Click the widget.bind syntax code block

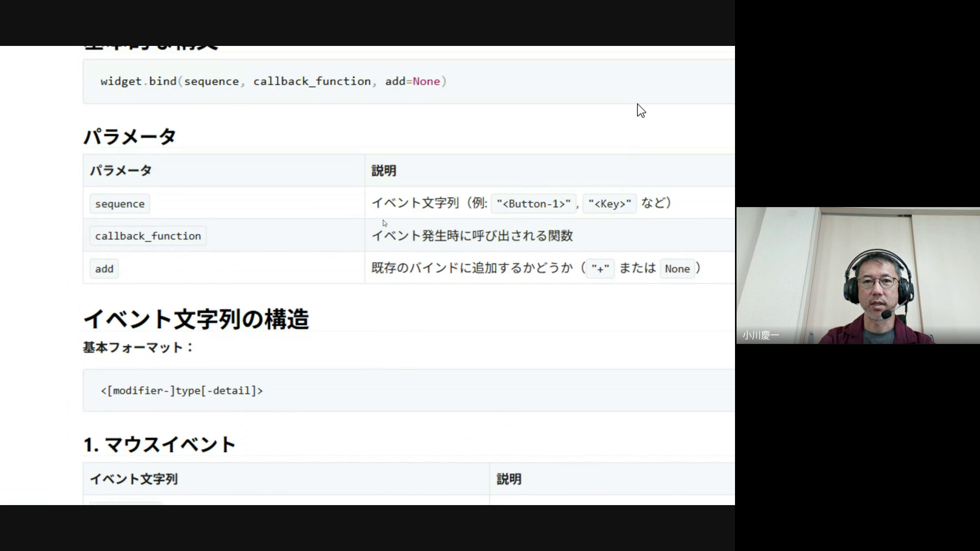point(274,82)
